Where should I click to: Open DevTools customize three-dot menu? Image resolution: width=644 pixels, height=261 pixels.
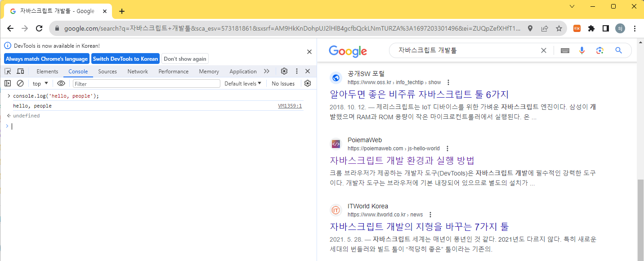point(297,71)
